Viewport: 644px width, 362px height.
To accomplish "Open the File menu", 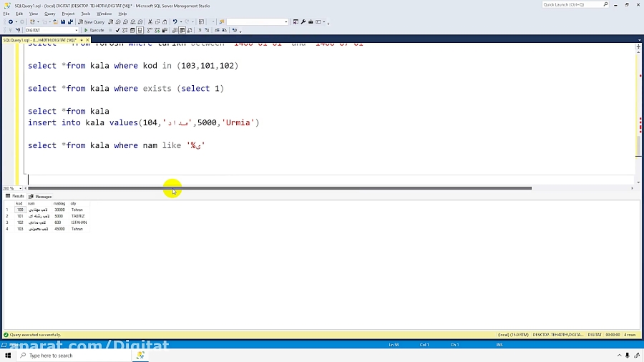I will click(6, 14).
